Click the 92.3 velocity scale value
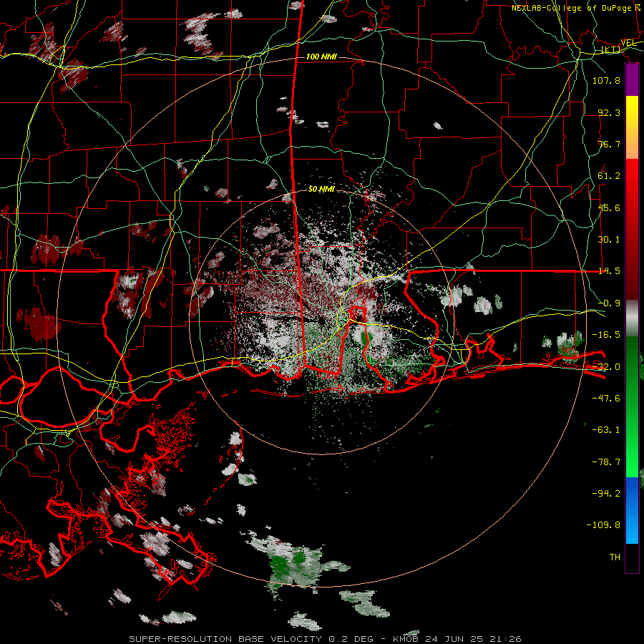This screenshot has height=644, width=644. [x=609, y=112]
